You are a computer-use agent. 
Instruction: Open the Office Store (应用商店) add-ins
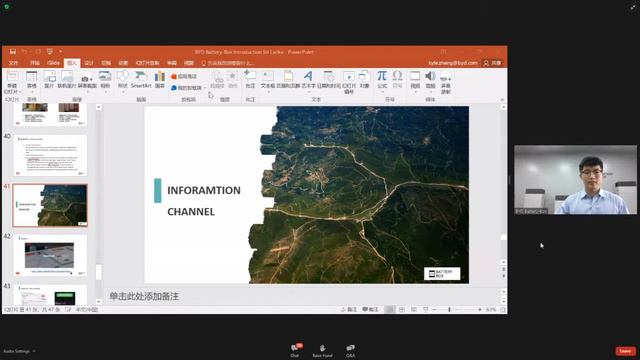(184, 76)
